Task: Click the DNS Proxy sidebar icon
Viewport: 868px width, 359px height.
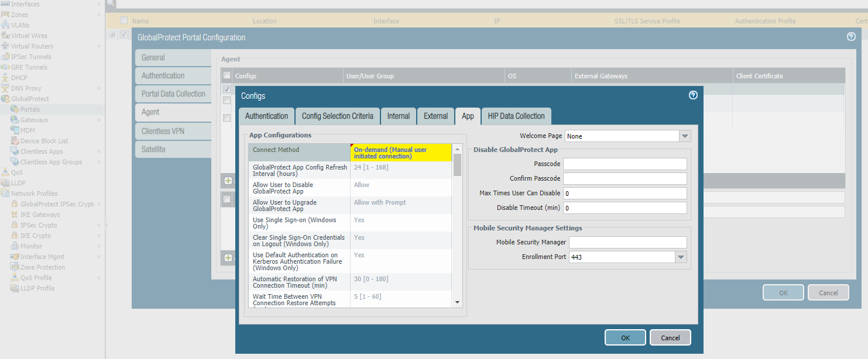Action: (x=5, y=88)
